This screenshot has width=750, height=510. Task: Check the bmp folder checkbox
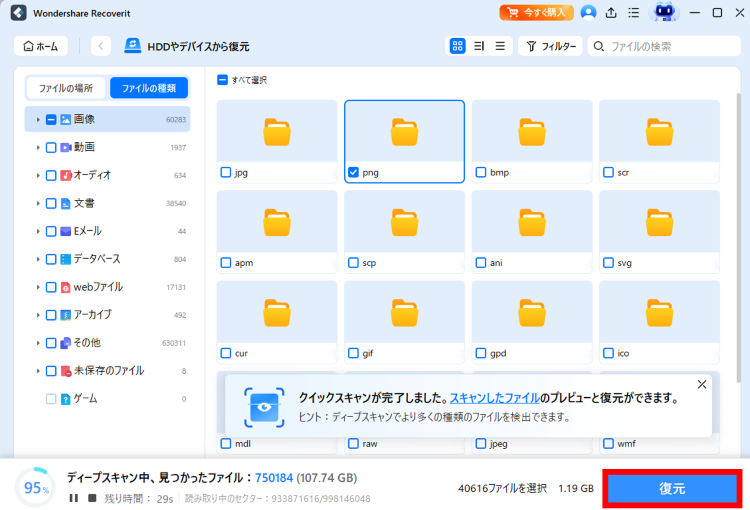click(x=481, y=172)
